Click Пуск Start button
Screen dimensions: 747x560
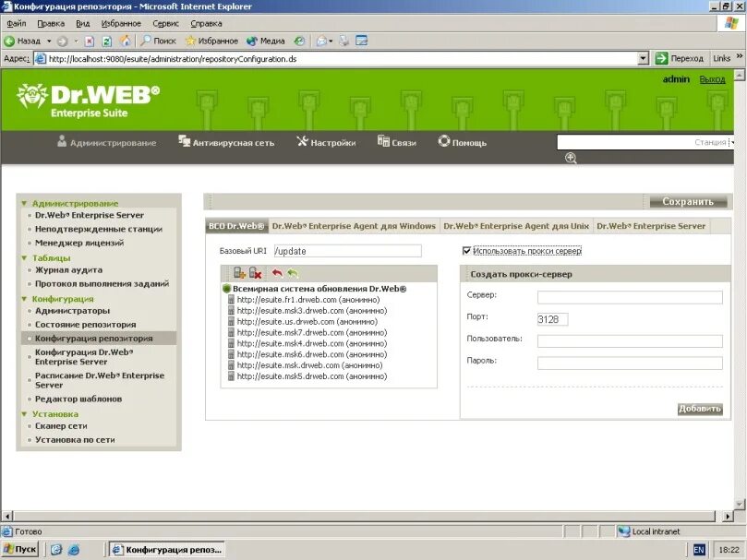(x=20, y=550)
